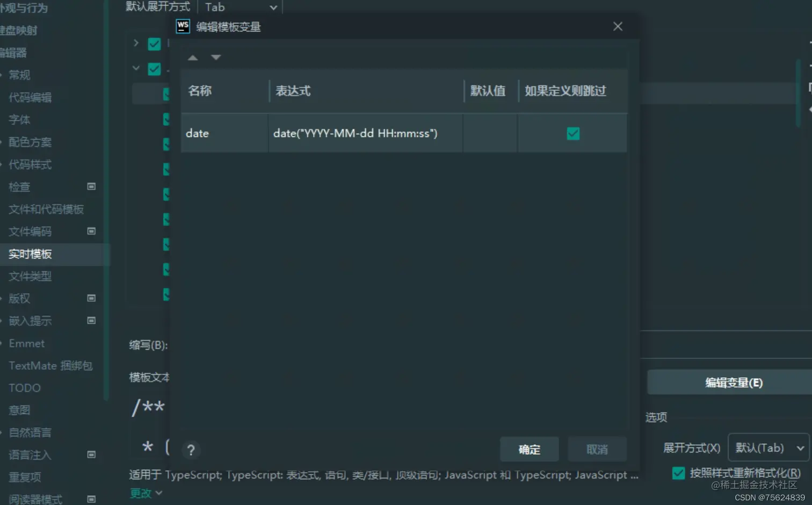Select 文件和代码模板 in the settings sidebar
This screenshot has width=812, height=505.
[x=46, y=209]
